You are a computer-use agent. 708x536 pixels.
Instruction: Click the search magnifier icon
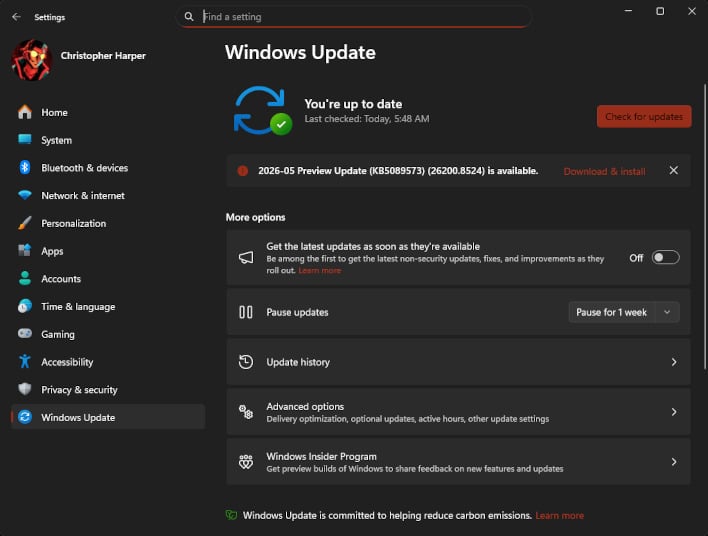189,17
